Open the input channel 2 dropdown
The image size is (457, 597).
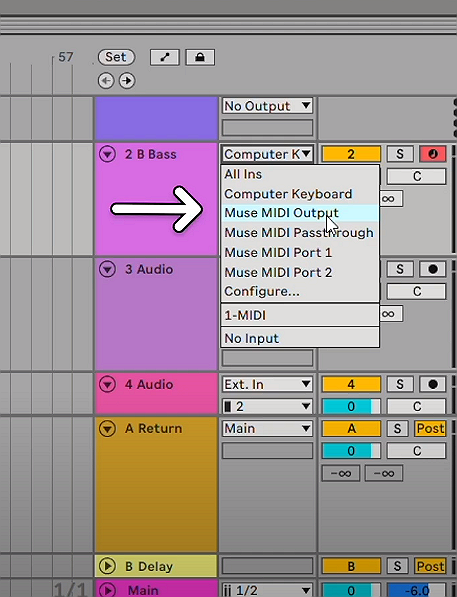267,406
